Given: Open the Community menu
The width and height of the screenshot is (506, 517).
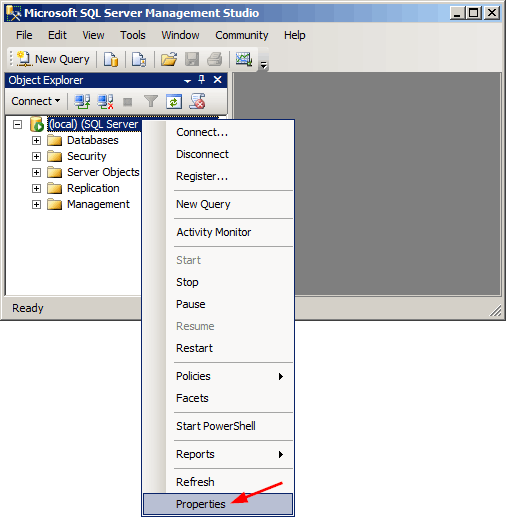Looking at the screenshot, I should pos(242,35).
